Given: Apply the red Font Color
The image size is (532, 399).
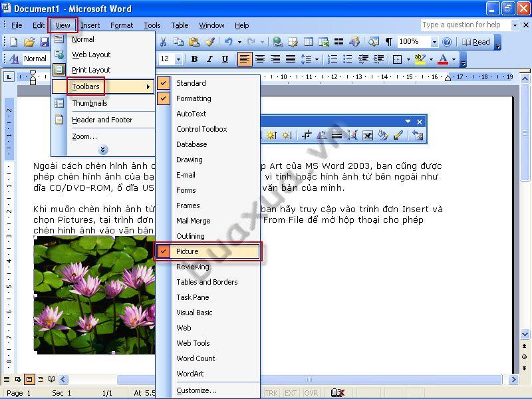Looking at the screenshot, I should (443, 59).
